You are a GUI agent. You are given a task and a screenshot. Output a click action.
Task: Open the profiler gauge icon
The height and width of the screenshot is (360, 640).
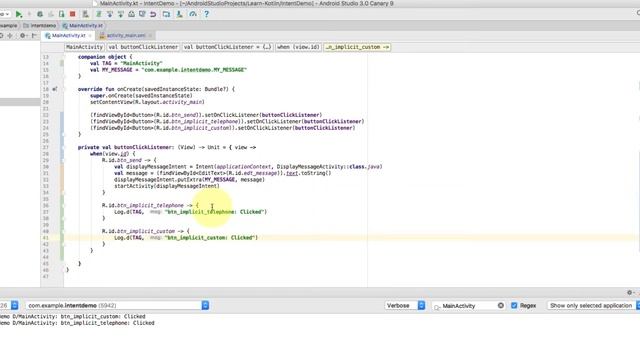tap(193, 14)
